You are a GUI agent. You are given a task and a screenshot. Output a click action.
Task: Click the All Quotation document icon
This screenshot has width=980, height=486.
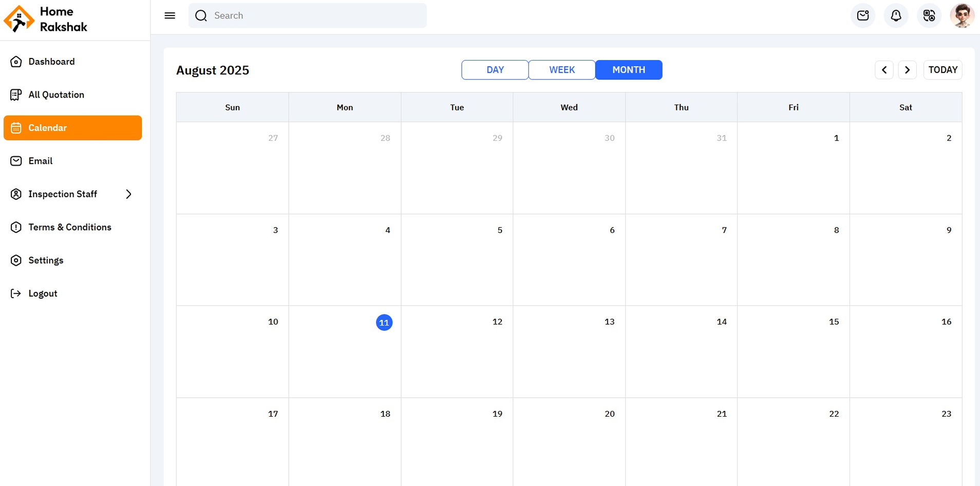(16, 95)
